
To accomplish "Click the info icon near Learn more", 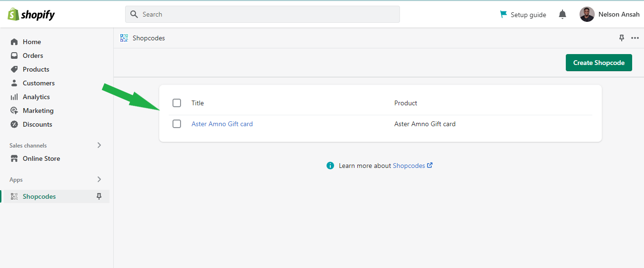I will [330, 166].
